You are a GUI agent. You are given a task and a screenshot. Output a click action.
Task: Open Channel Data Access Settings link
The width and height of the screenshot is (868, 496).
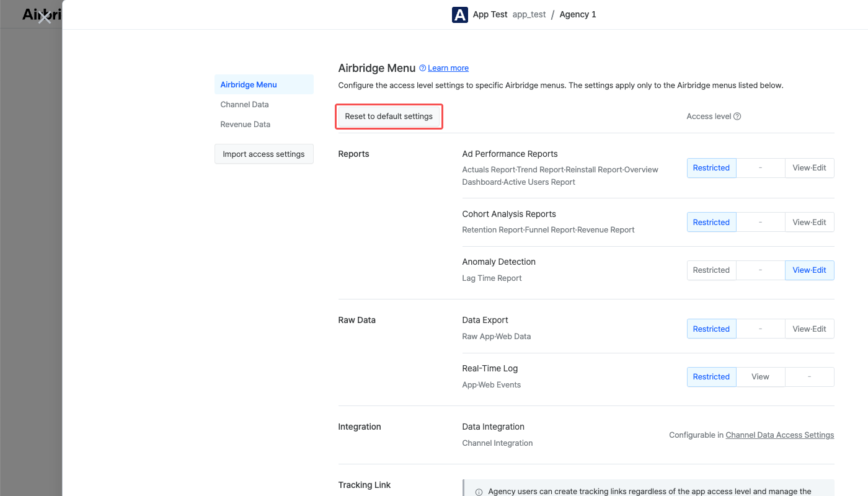779,435
